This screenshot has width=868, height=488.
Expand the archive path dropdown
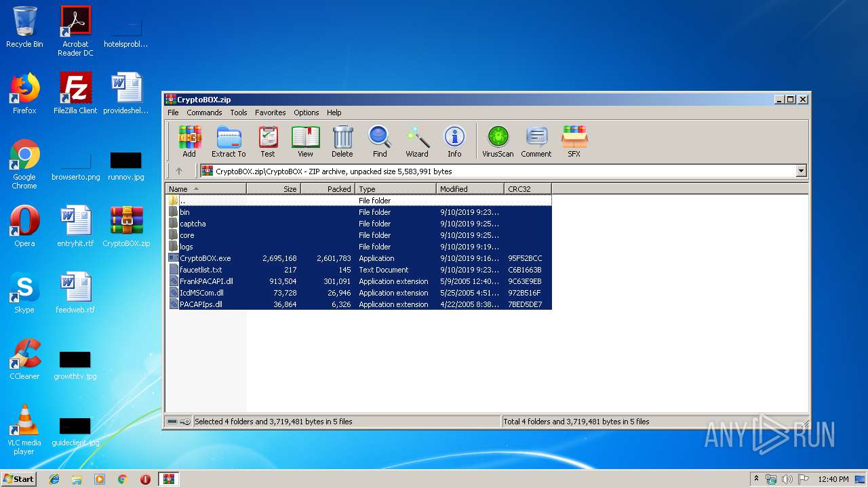[802, 171]
